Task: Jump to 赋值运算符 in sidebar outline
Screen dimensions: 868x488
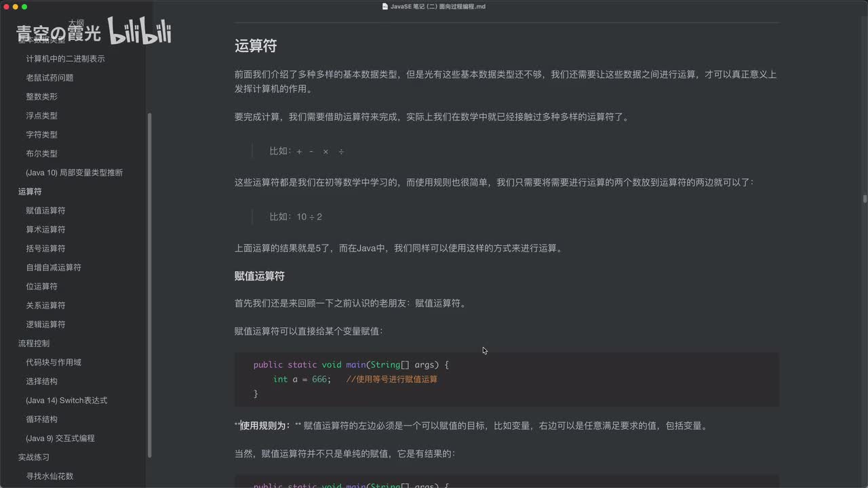Action: (45, 211)
